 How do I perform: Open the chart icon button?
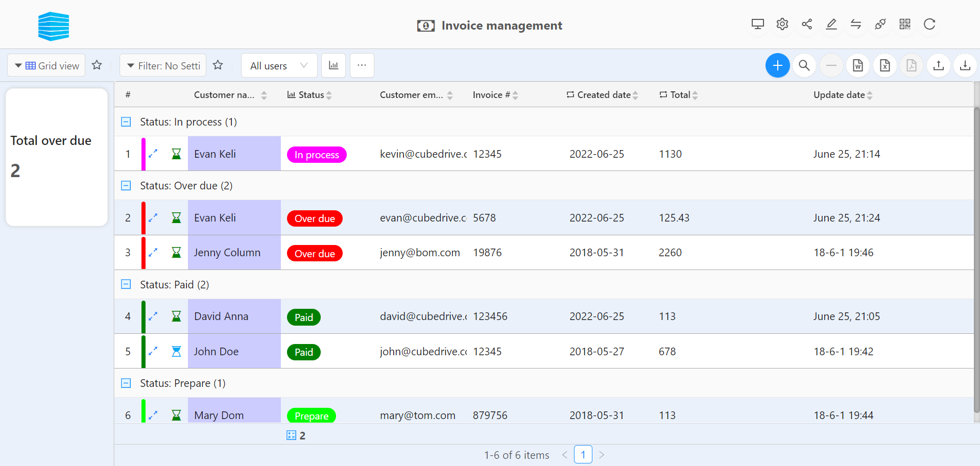pyautogui.click(x=333, y=65)
